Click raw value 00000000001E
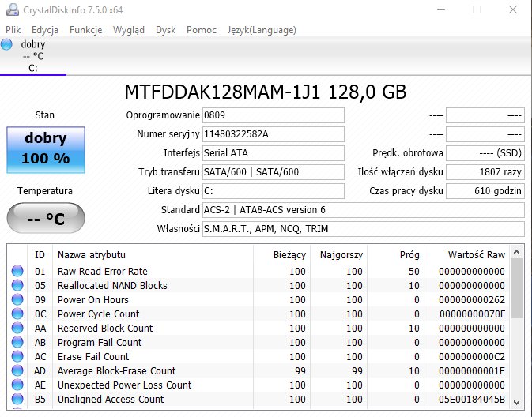This screenshot has height=417, width=532. (472, 371)
